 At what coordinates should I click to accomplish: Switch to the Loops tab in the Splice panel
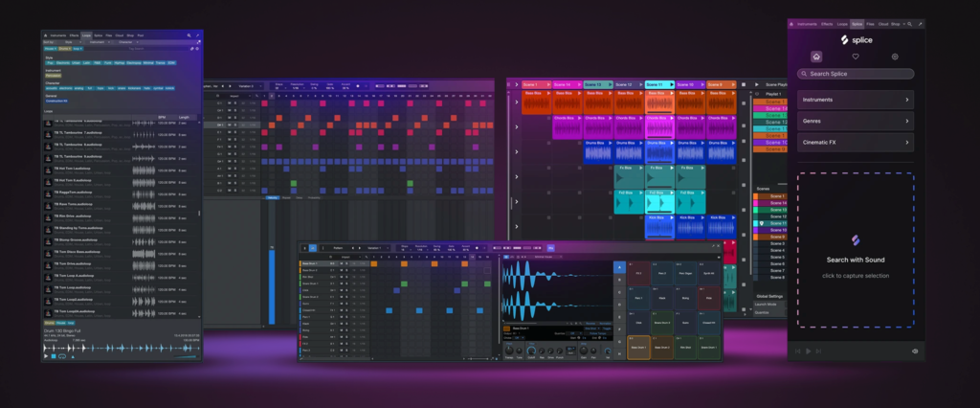(842, 24)
